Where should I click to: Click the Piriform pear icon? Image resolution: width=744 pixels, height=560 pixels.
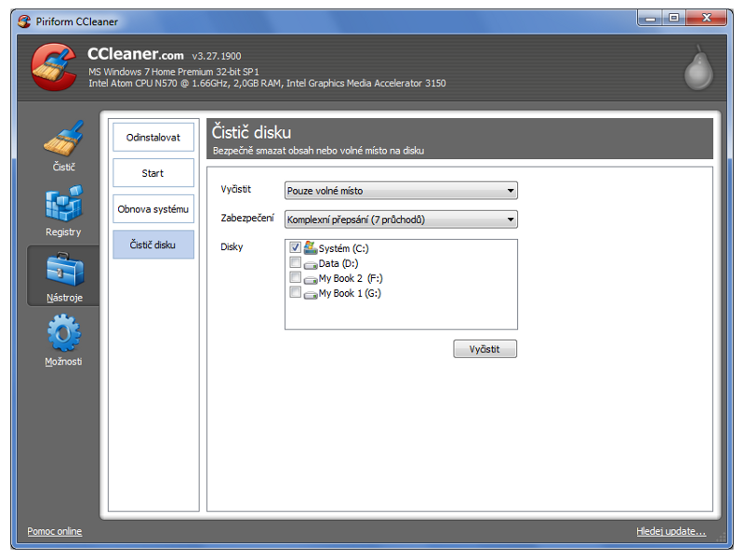(697, 71)
